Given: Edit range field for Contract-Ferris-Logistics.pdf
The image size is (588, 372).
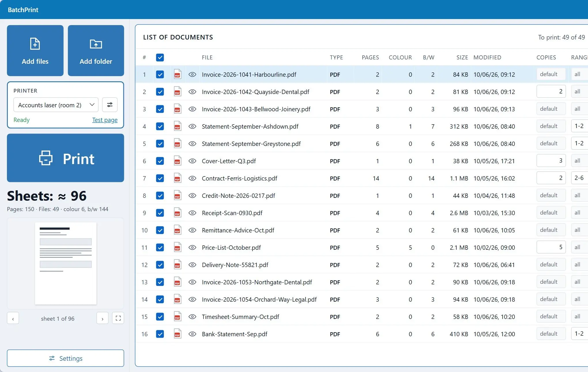Looking at the screenshot, I should point(579,178).
